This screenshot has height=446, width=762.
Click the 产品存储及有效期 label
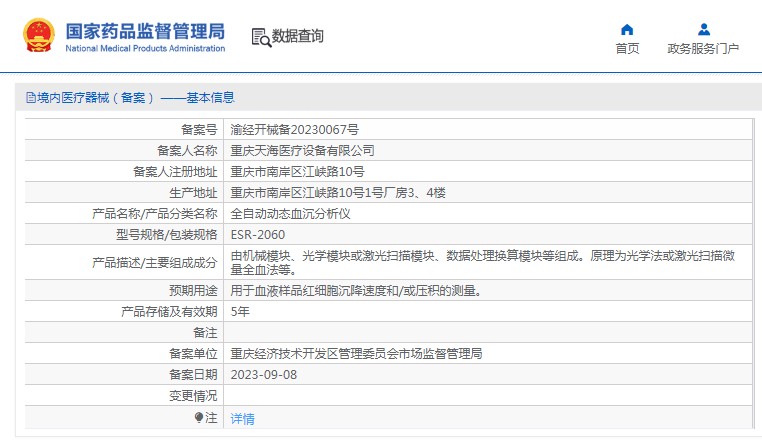(x=169, y=311)
